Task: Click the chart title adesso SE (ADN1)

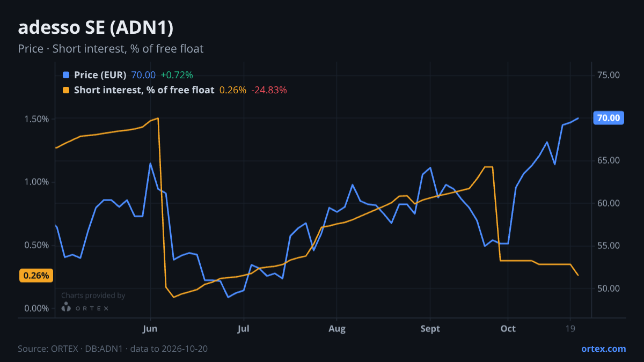Action: [96, 28]
